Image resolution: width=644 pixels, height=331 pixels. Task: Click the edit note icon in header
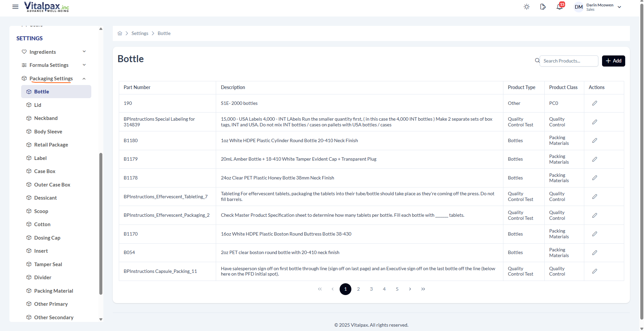543,7
